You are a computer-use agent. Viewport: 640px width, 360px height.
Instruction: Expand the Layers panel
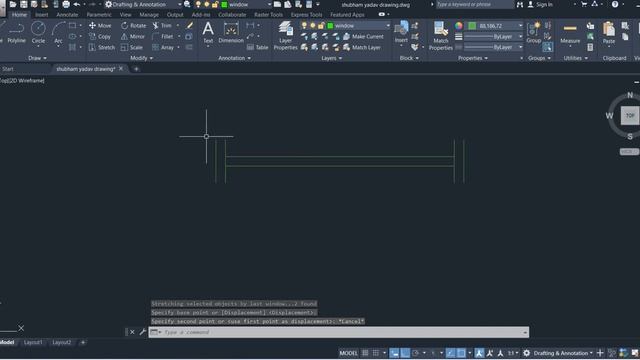331,58
